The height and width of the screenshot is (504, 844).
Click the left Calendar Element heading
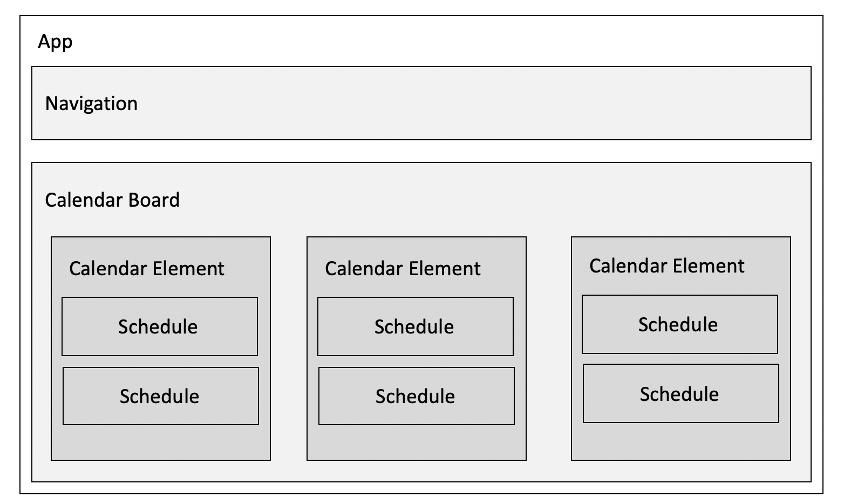click(147, 268)
